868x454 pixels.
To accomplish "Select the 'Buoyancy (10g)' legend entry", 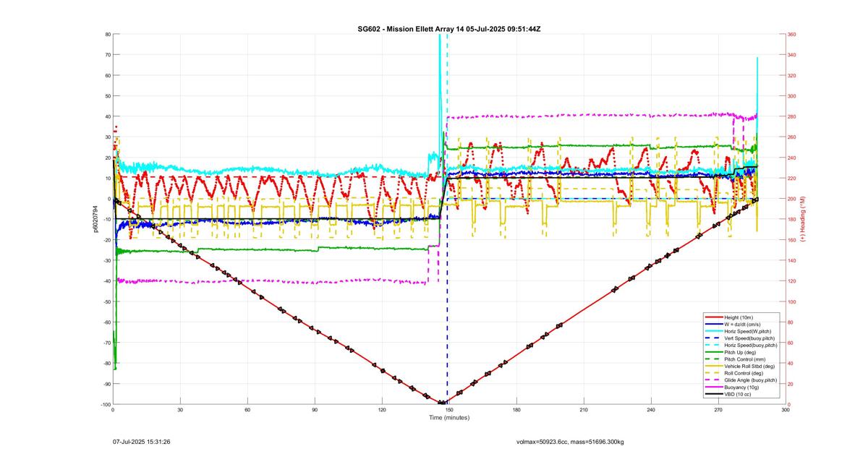I will point(741,386).
